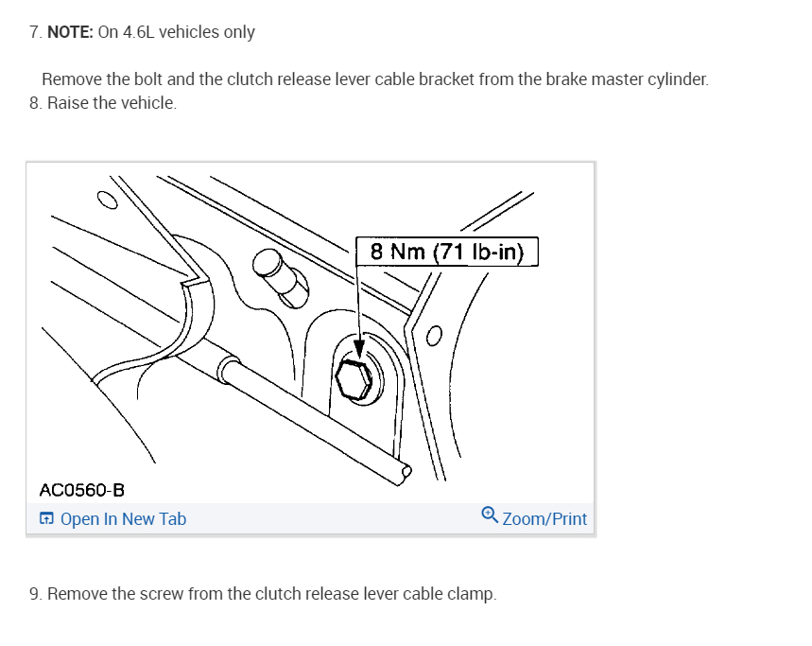Click the step number 7 marker

pos(35,32)
